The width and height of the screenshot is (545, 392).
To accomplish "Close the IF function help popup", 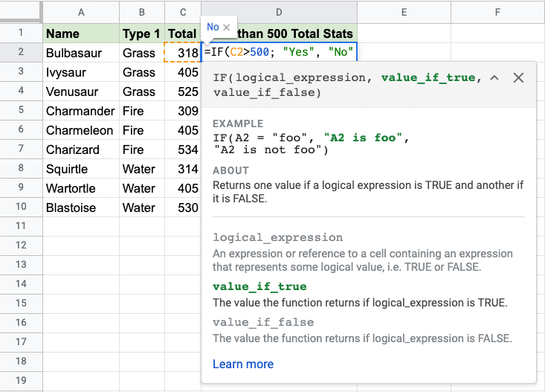I will (518, 78).
